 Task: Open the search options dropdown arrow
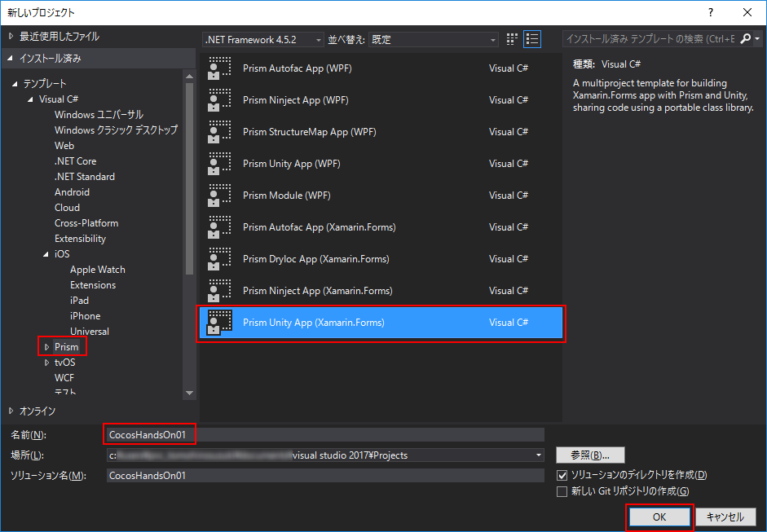point(757,38)
